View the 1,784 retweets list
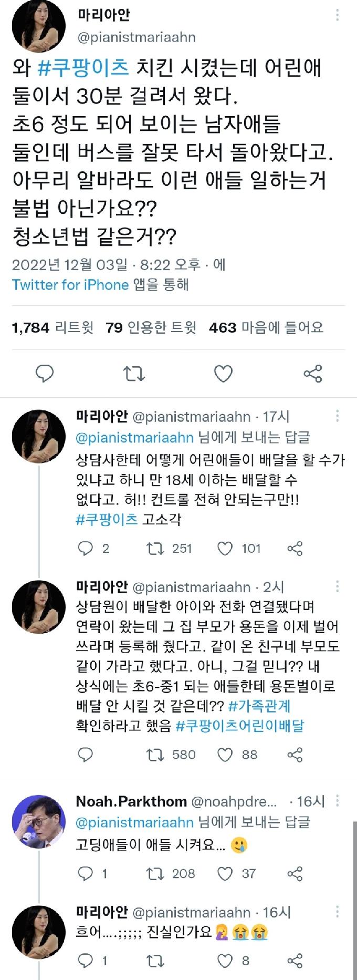 52,328
